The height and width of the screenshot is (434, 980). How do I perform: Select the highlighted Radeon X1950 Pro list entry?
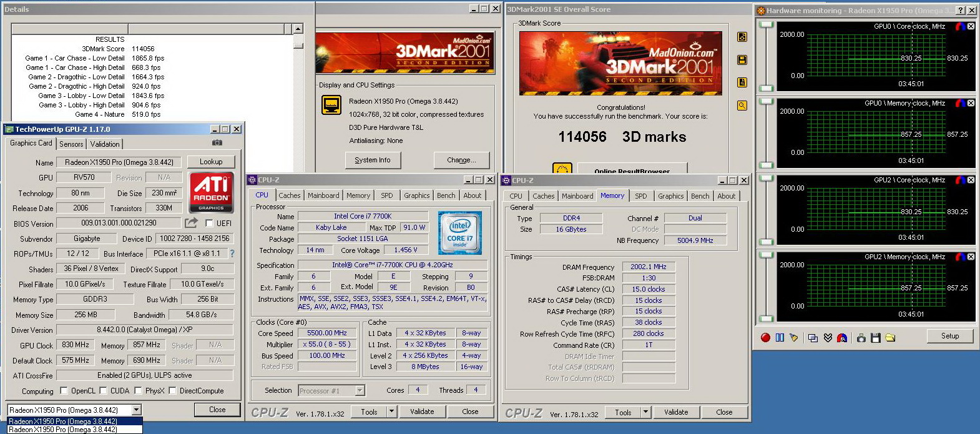coord(75,422)
